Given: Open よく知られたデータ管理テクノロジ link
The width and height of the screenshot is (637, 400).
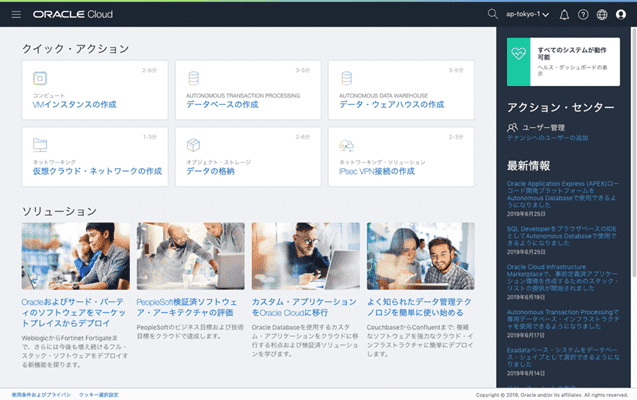Looking at the screenshot, I should (419, 307).
